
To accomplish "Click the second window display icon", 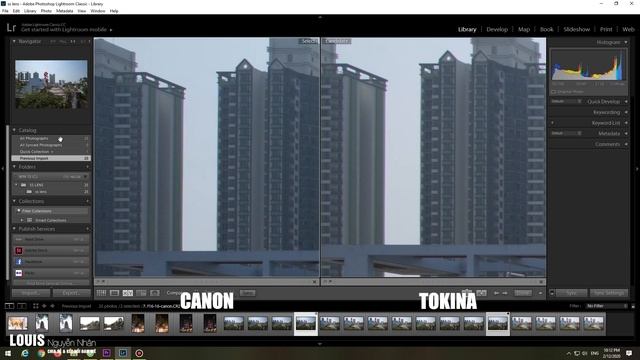I will pos(22,306).
